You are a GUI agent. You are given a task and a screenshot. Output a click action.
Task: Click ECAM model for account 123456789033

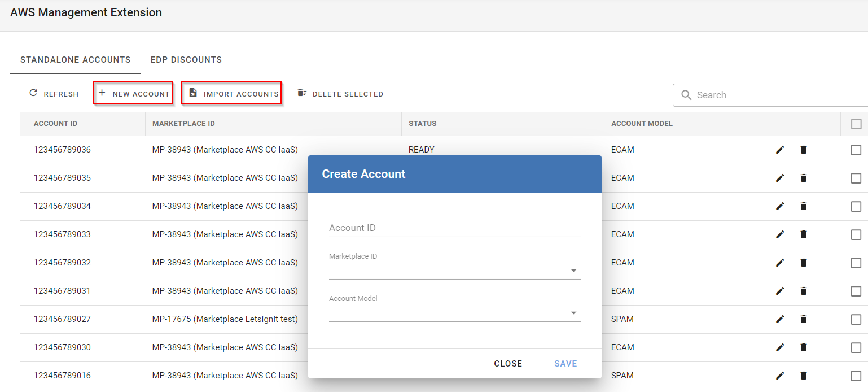point(622,234)
